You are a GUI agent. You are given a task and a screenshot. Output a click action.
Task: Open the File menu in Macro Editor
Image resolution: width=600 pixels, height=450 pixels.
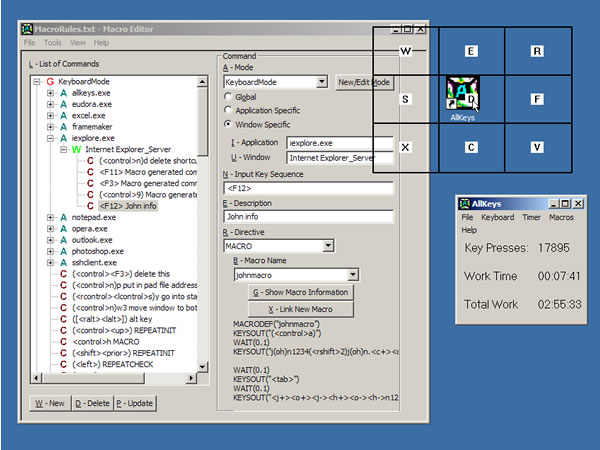point(29,42)
